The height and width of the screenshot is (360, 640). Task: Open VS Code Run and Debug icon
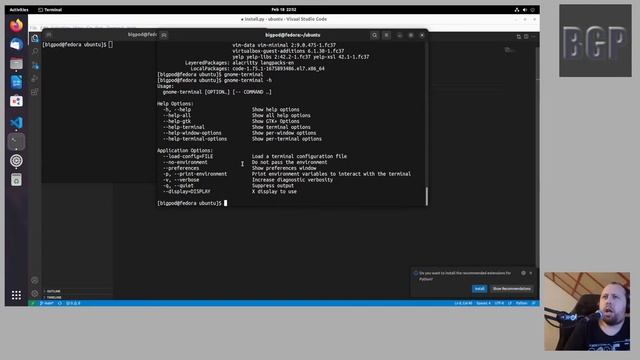35,78
